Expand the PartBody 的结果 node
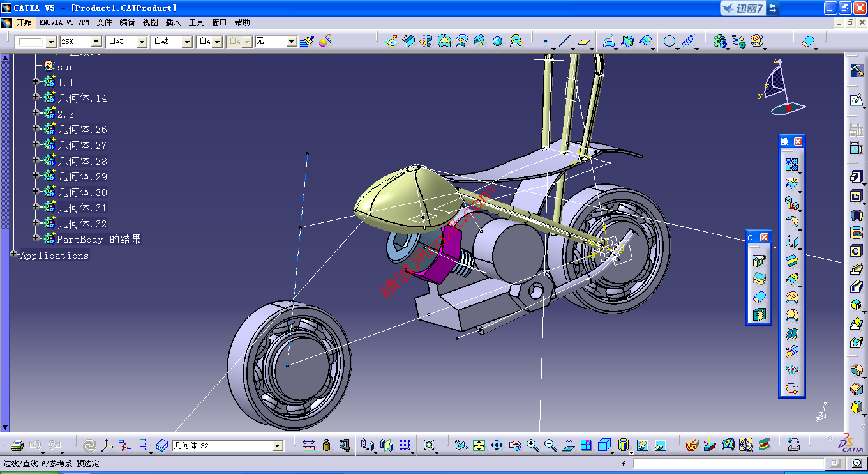The height and width of the screenshot is (474, 868). coord(36,238)
